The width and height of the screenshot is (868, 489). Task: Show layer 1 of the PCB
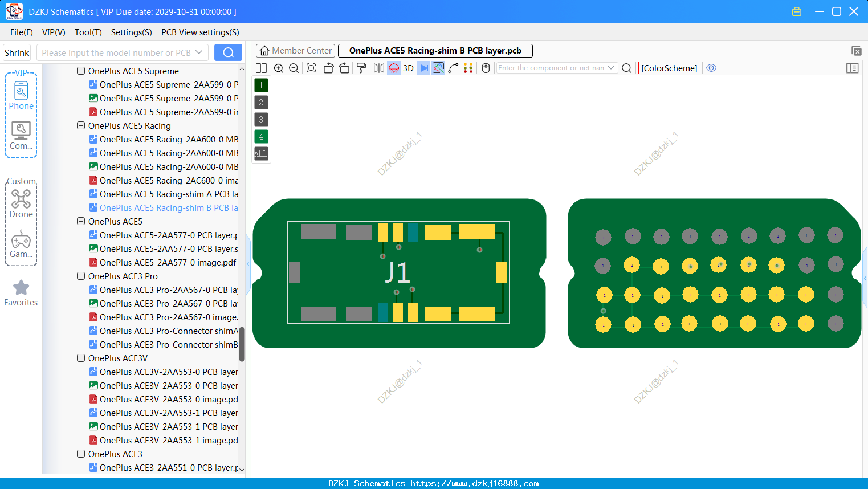pyautogui.click(x=261, y=85)
